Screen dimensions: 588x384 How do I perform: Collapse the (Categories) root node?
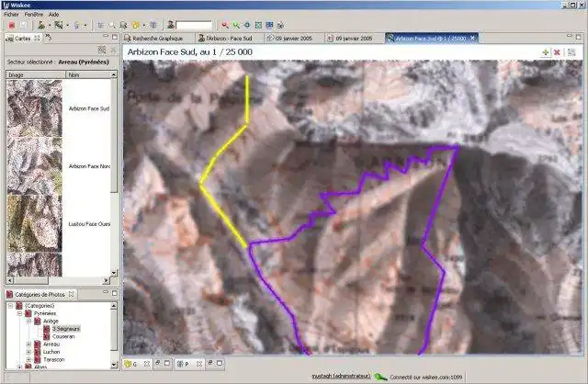(10, 306)
